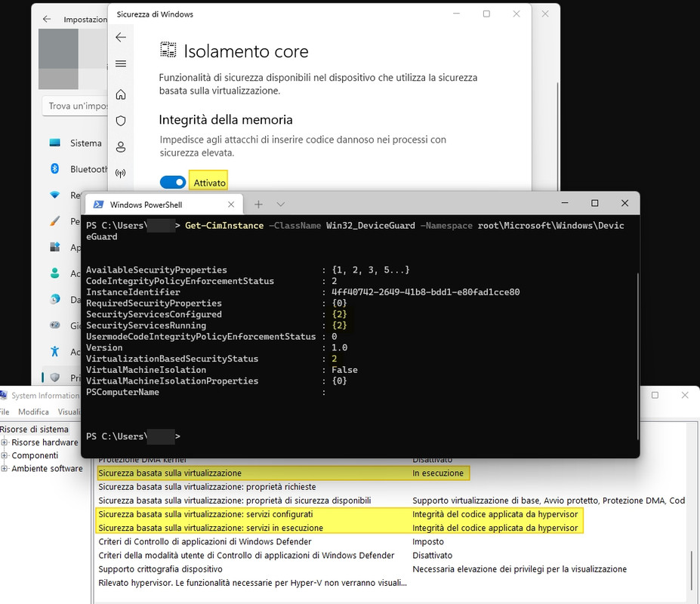Click VirtualizationBasedSecurityStatus value 2
The width and height of the screenshot is (700, 604).
(x=335, y=359)
